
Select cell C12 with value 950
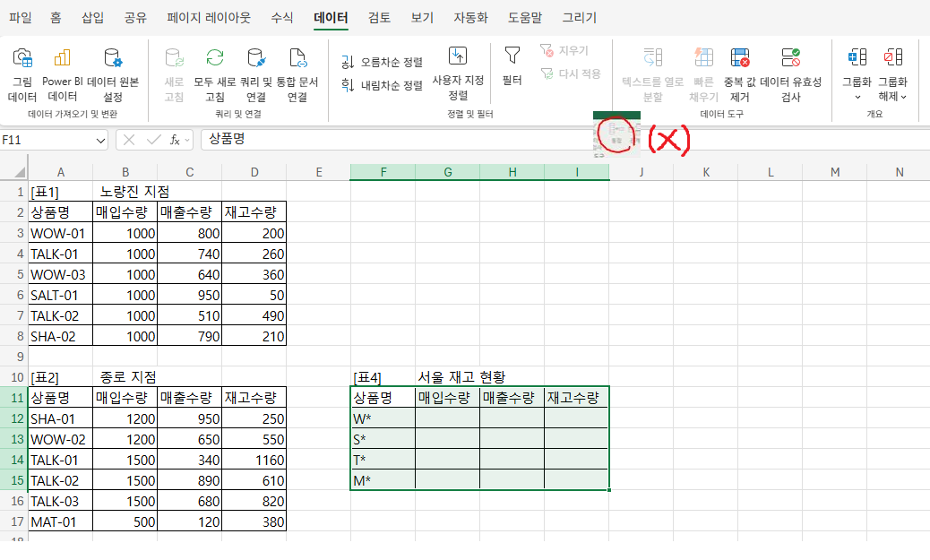point(190,418)
